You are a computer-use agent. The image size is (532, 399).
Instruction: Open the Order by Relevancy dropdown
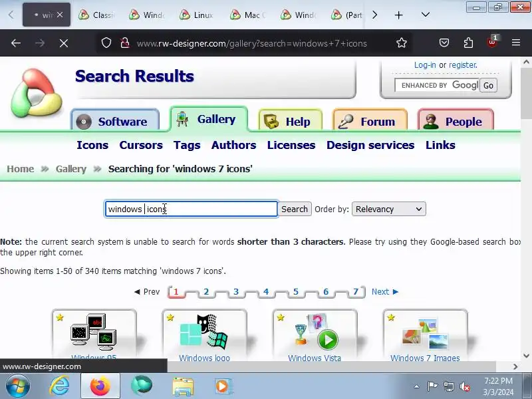[x=389, y=209]
